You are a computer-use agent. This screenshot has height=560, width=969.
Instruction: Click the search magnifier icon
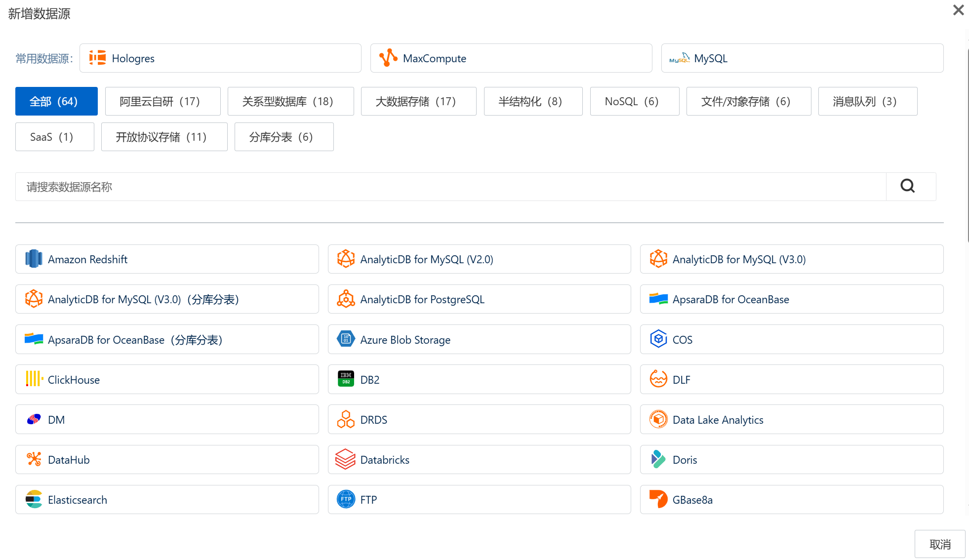pos(908,186)
